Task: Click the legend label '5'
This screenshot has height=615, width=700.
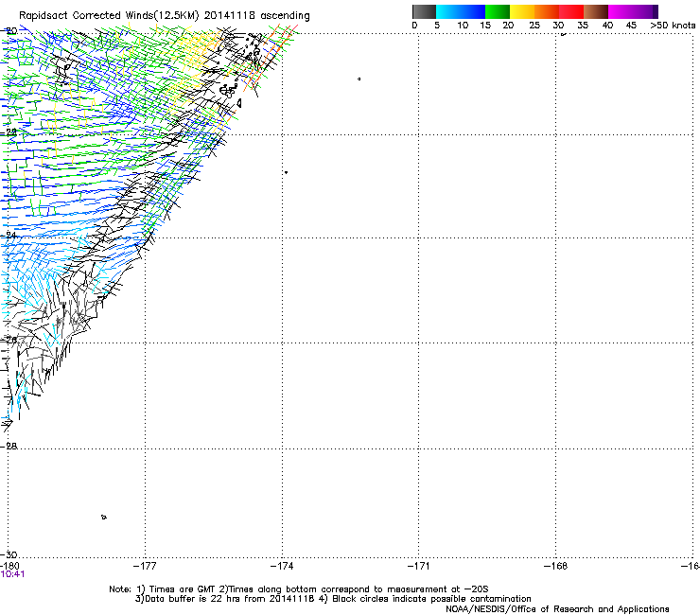Action: tap(437, 26)
